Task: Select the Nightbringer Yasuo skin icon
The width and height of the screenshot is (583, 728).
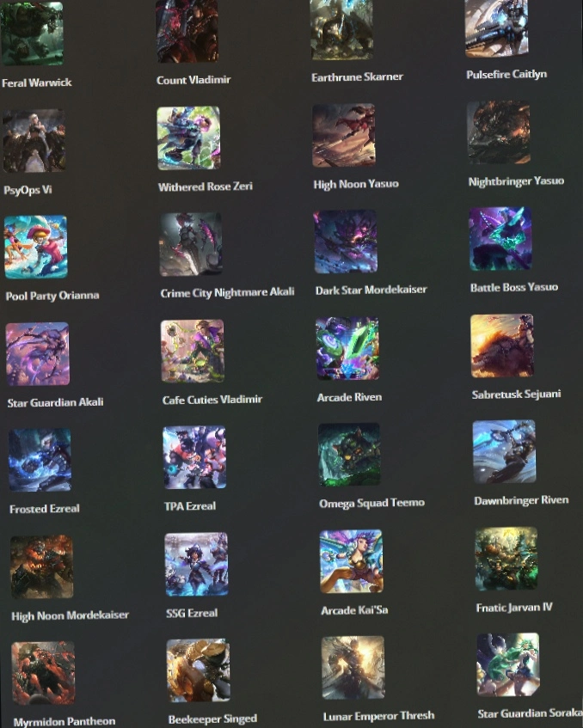Action: point(499,132)
